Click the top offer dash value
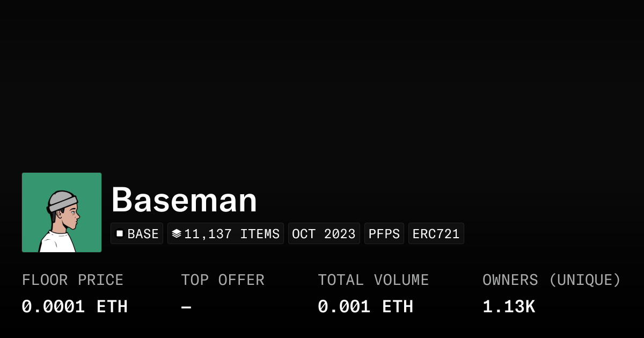This screenshot has height=338, width=644. [x=186, y=307]
